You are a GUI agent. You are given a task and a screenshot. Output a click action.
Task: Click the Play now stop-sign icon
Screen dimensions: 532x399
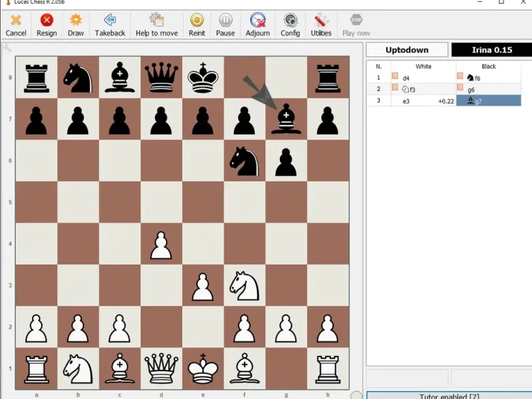point(356,20)
